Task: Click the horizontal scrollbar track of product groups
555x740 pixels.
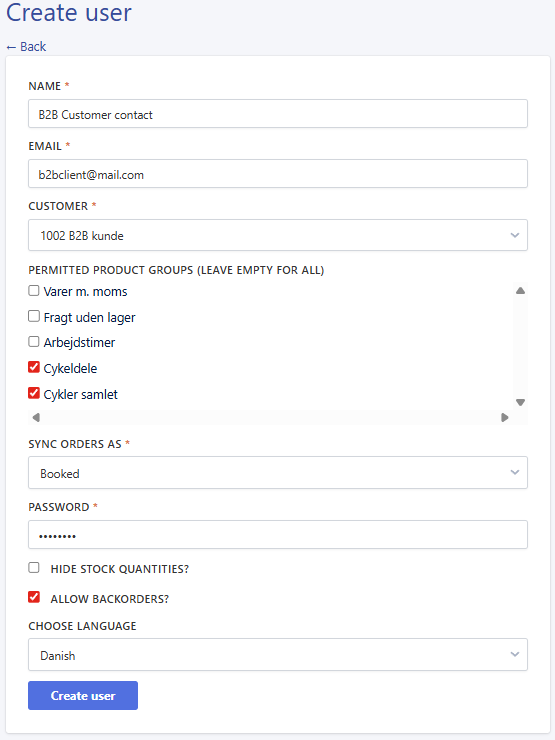Action: (270, 417)
